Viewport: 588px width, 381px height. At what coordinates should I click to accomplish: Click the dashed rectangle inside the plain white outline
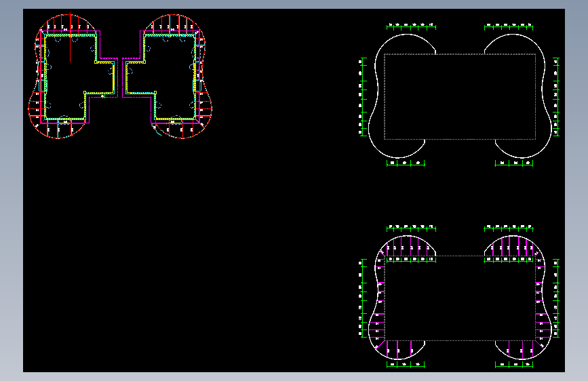click(460, 97)
